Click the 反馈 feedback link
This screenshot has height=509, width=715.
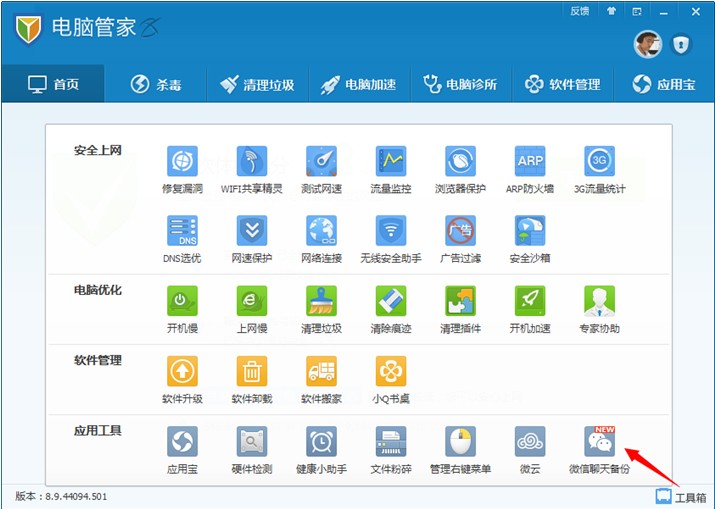[x=579, y=11]
